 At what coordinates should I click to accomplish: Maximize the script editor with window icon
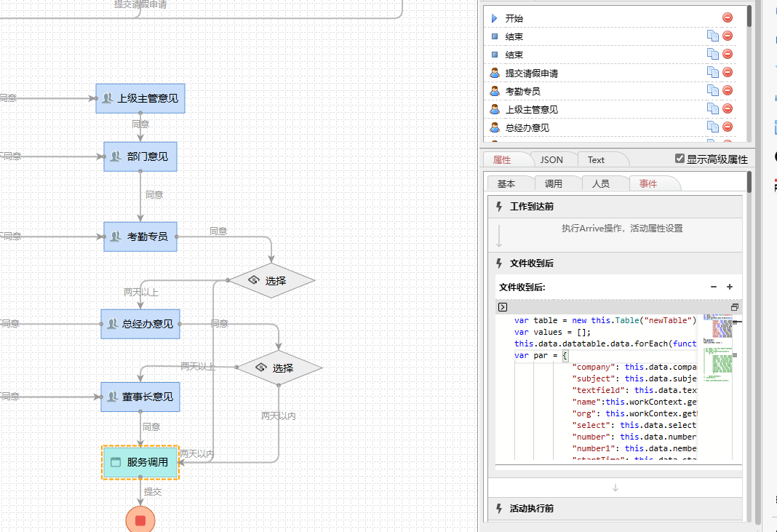735,307
